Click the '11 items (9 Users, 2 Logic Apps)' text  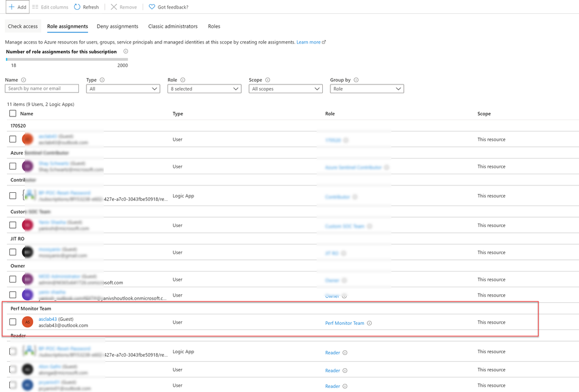pos(41,104)
